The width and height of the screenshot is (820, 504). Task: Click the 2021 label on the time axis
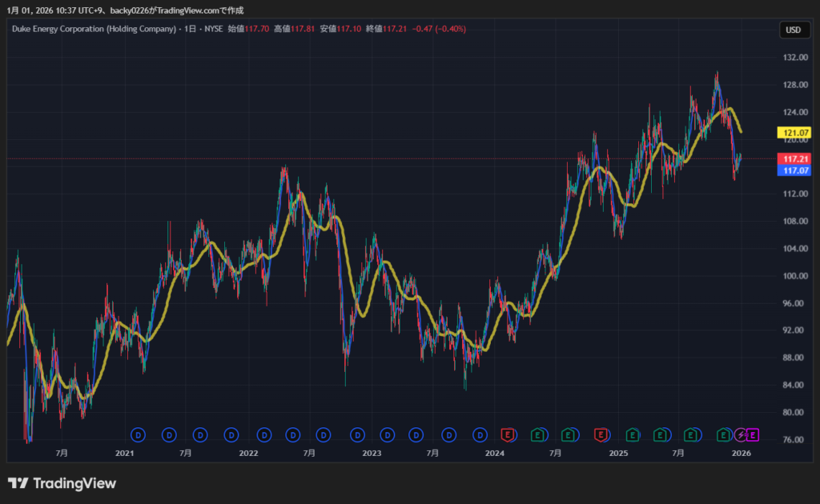[124, 453]
